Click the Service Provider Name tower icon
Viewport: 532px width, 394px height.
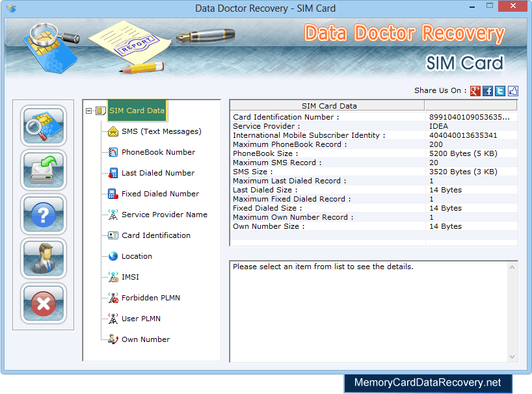113,215
